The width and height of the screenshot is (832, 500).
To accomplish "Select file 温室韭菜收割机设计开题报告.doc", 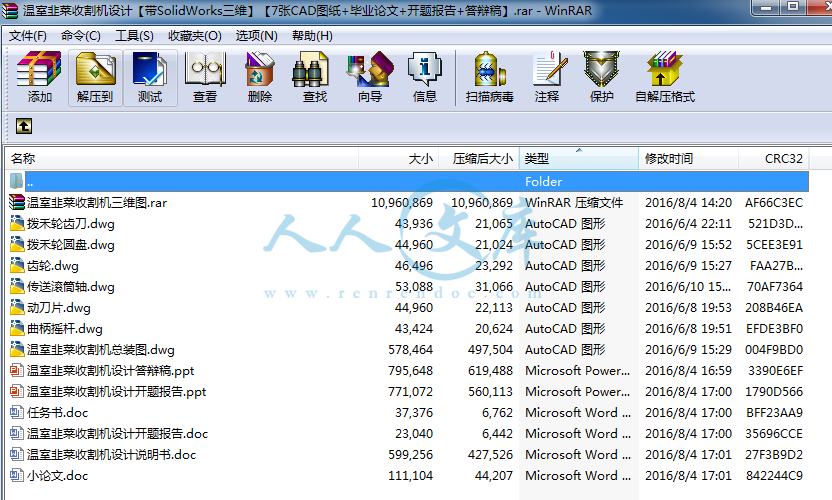I will pos(117,434).
